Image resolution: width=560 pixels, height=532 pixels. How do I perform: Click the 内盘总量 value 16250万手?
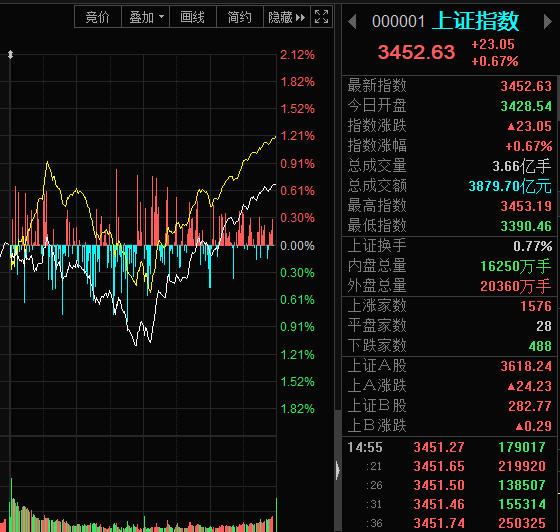(x=516, y=266)
